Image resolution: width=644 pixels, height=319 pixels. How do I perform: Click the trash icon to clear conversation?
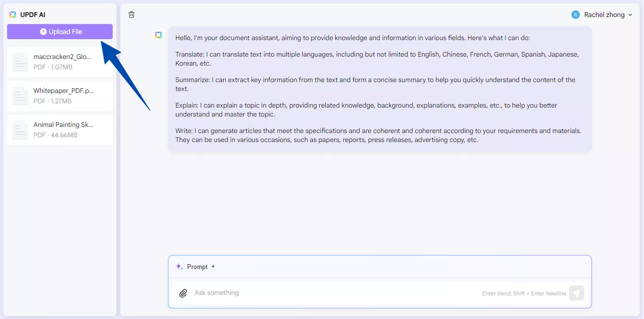coord(131,15)
